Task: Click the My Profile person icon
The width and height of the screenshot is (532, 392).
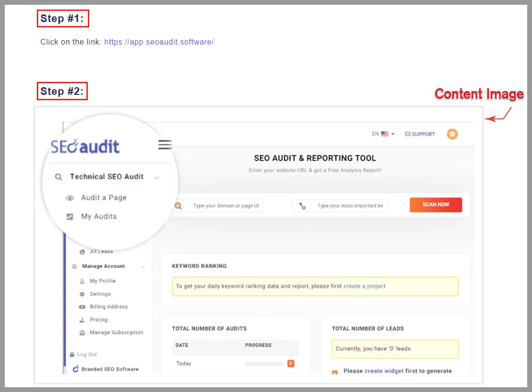Action: coord(82,281)
